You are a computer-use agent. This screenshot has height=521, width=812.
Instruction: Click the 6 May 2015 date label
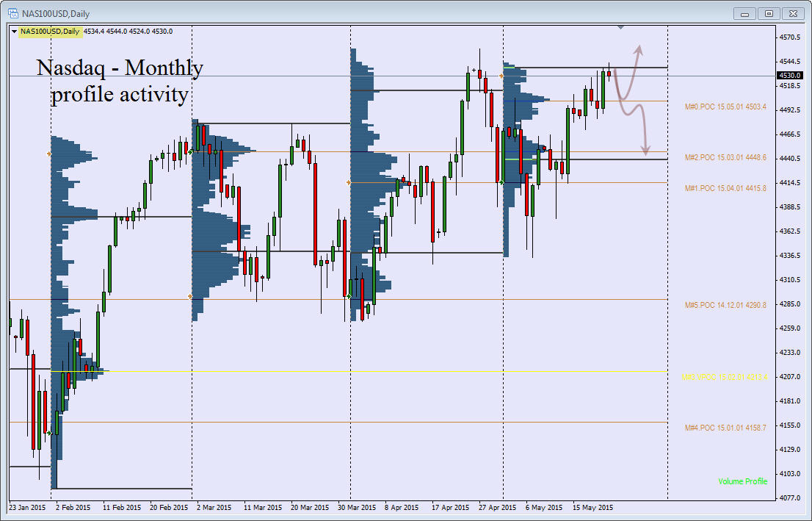tap(544, 508)
